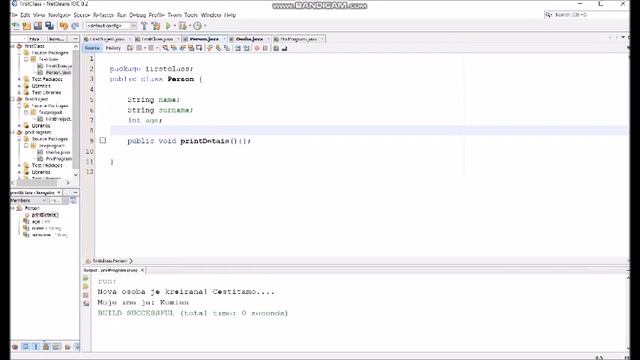Toggle the Show Fields filter in the Navigator
The width and height of the screenshot is (640, 360).
25,347
